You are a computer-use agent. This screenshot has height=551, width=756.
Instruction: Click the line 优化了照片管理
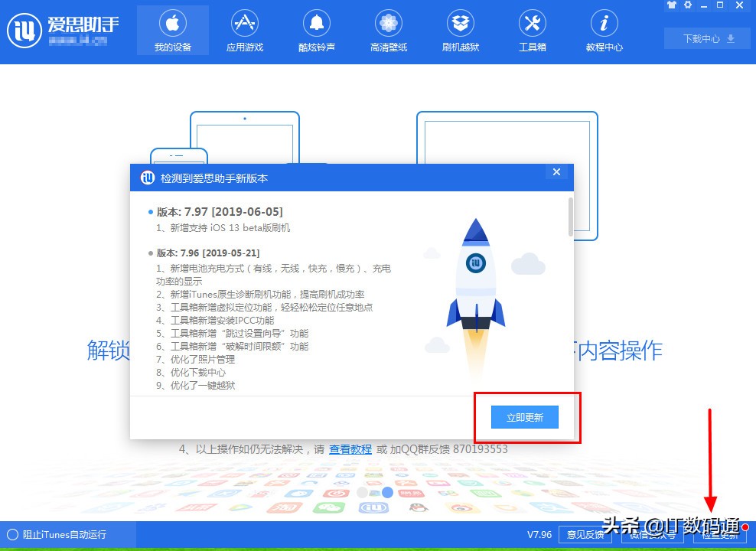196,359
